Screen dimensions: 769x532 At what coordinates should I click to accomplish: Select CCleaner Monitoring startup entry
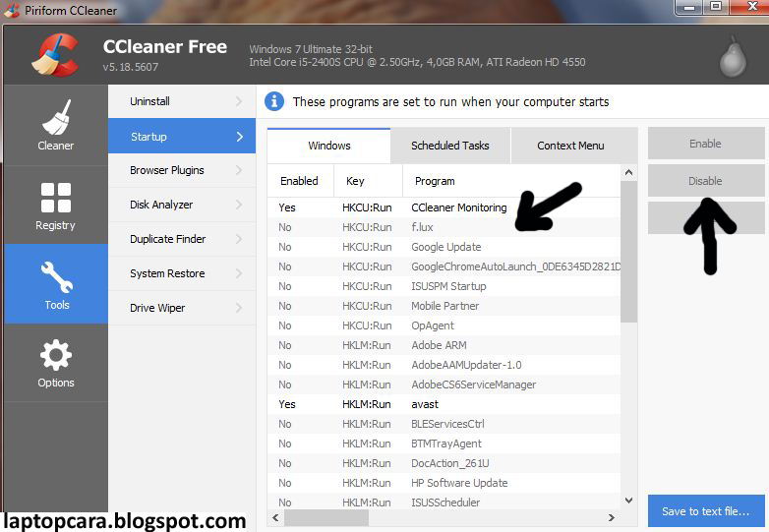click(444, 207)
